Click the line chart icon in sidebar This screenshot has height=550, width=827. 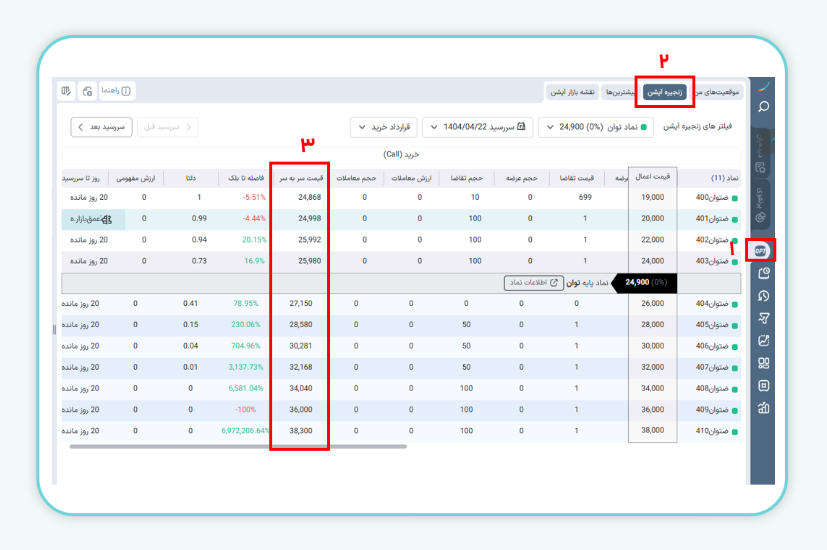point(763,341)
